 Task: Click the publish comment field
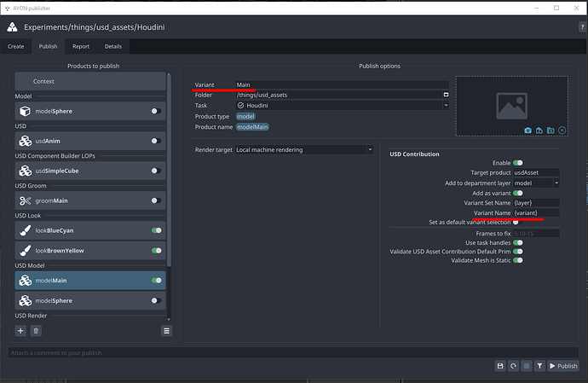(293, 352)
